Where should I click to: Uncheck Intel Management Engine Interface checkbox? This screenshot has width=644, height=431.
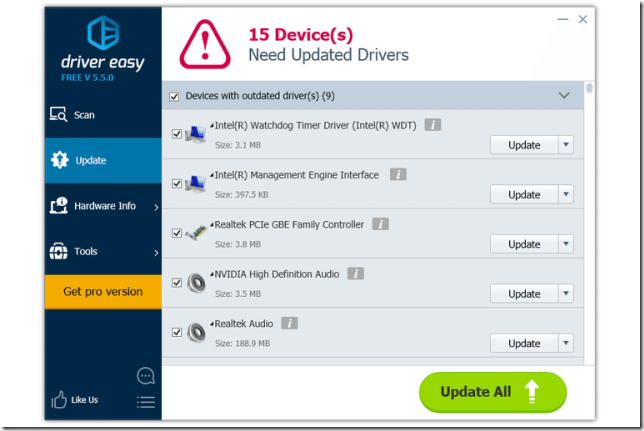point(177,184)
